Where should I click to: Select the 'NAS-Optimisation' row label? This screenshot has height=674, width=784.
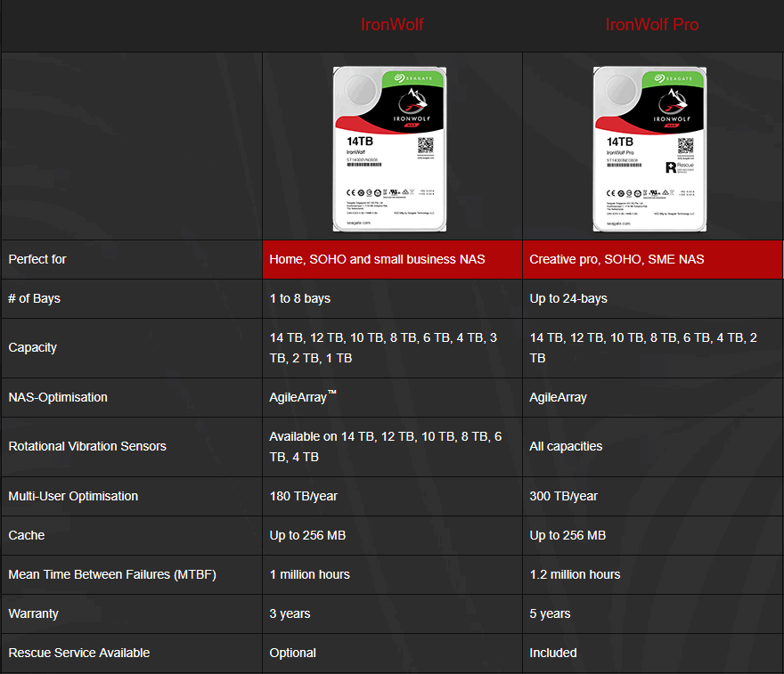(x=58, y=397)
